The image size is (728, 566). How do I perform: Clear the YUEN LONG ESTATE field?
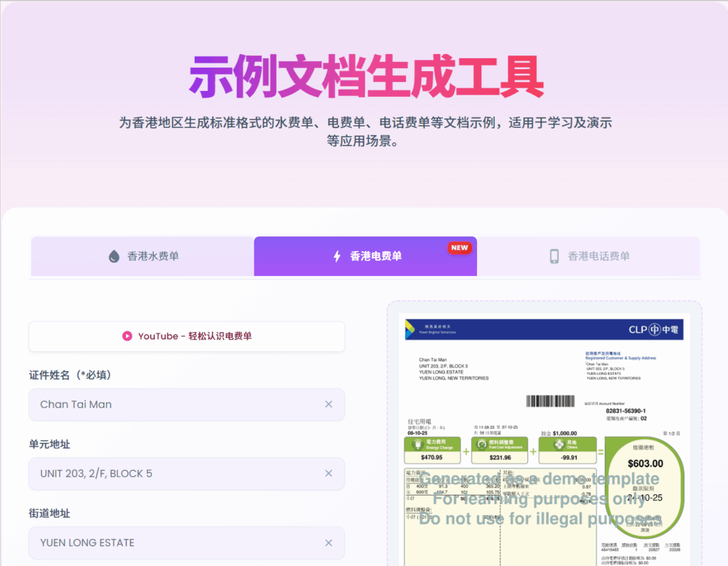pyautogui.click(x=328, y=543)
